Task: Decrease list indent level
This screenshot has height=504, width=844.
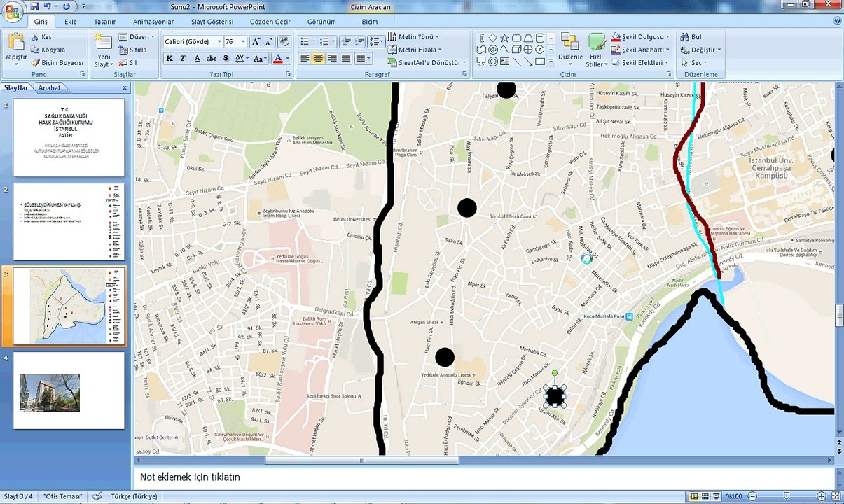Action: point(347,42)
